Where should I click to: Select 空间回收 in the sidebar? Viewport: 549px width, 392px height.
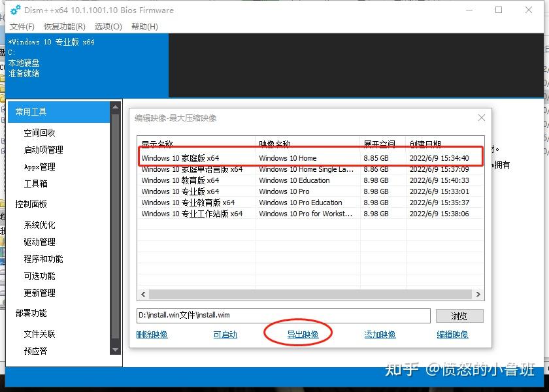40,133
